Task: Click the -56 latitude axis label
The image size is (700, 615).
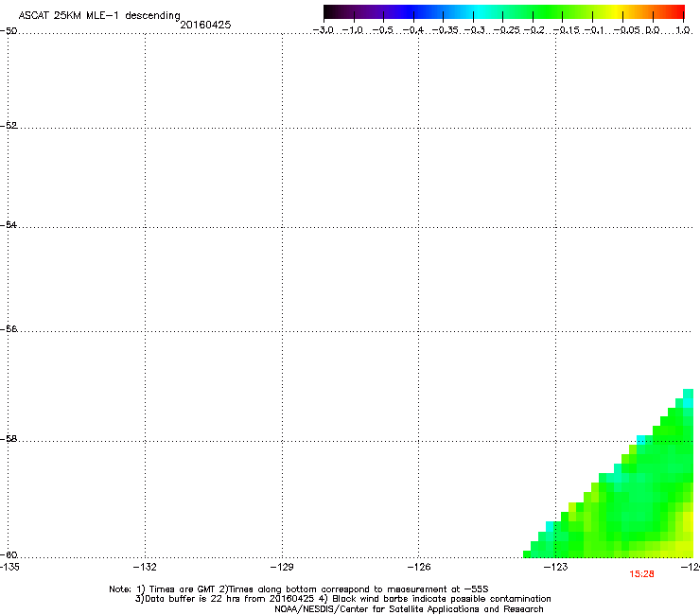Action: [9, 328]
